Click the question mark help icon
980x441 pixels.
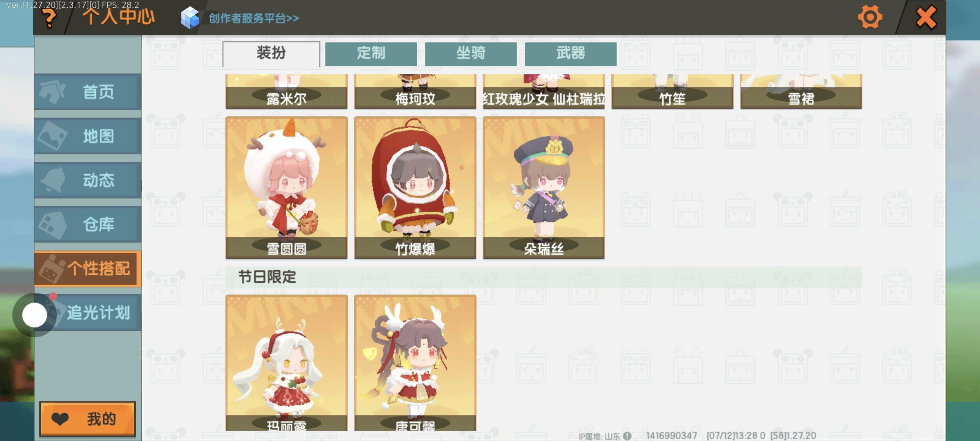click(x=49, y=18)
